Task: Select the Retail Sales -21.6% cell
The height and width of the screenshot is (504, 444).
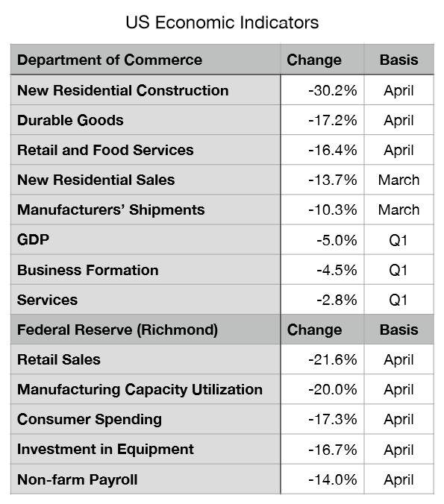Action: (x=322, y=359)
